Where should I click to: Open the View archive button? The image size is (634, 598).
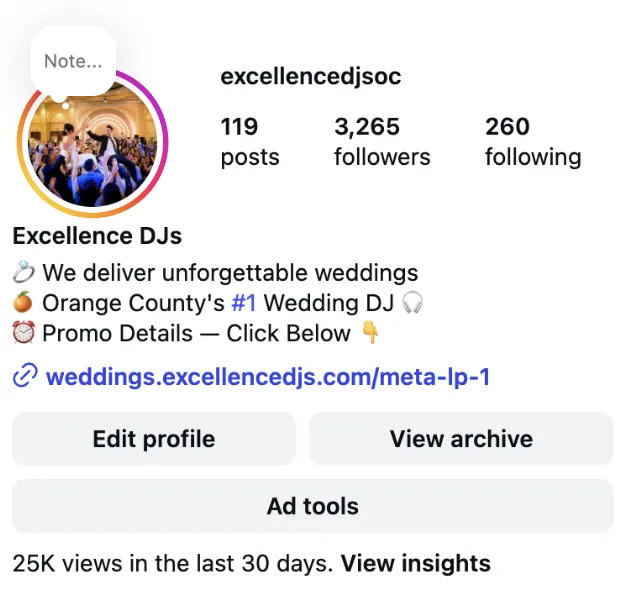coord(461,439)
